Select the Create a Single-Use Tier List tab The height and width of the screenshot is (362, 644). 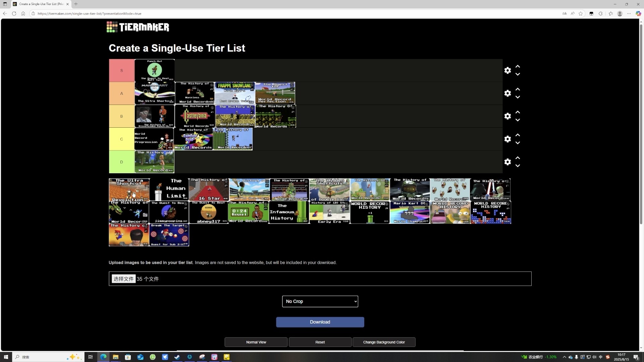(x=41, y=4)
